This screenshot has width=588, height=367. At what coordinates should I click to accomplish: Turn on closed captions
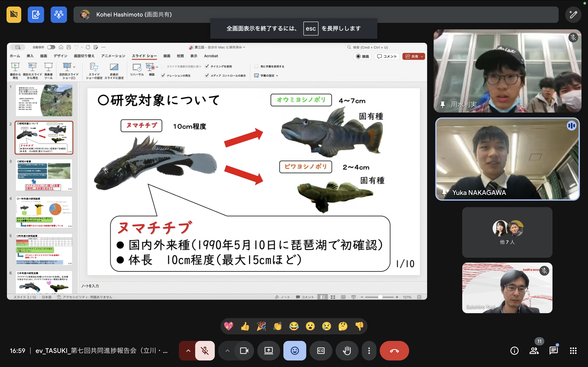pyautogui.click(x=321, y=350)
